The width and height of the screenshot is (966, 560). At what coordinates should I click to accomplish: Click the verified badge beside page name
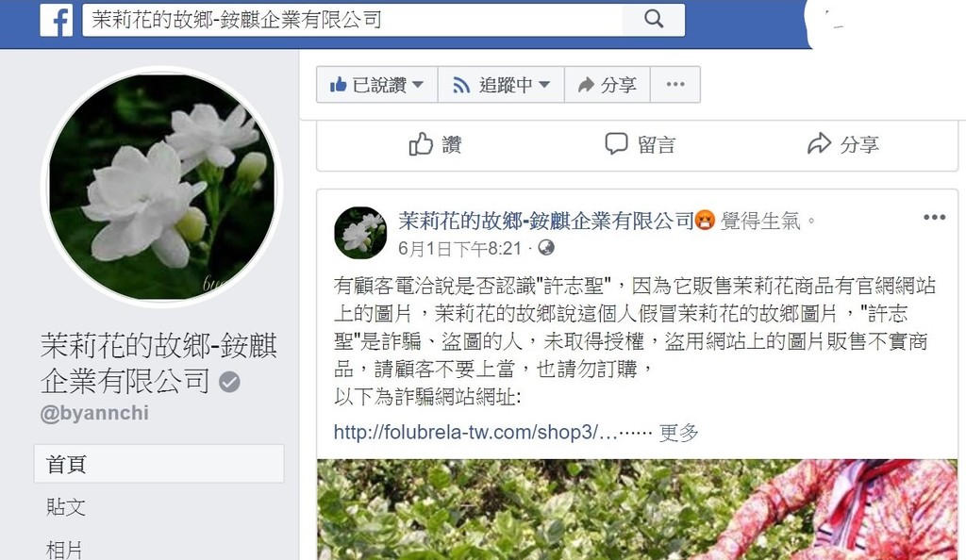point(229,382)
